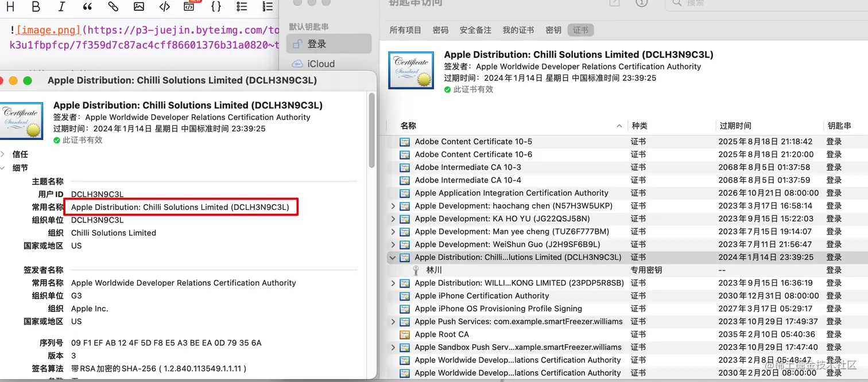
Task: Click the Adobe Intermediate CA 10-4 row icon
Action: [x=405, y=180]
